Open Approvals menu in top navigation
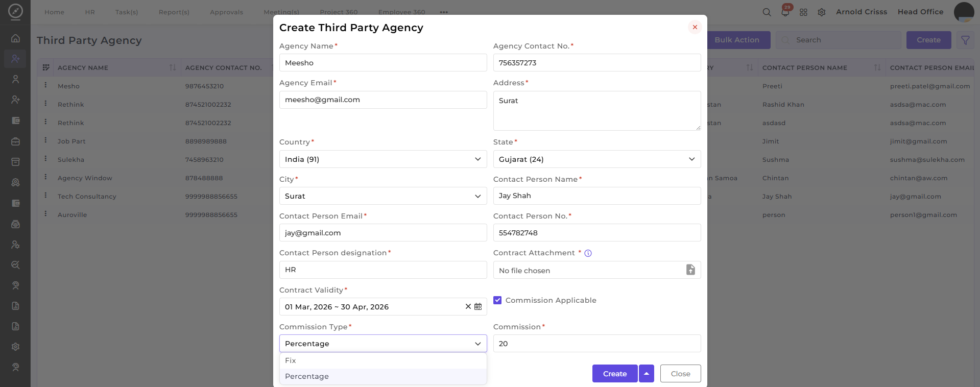Screen dimensions: 980x387 coord(226,12)
